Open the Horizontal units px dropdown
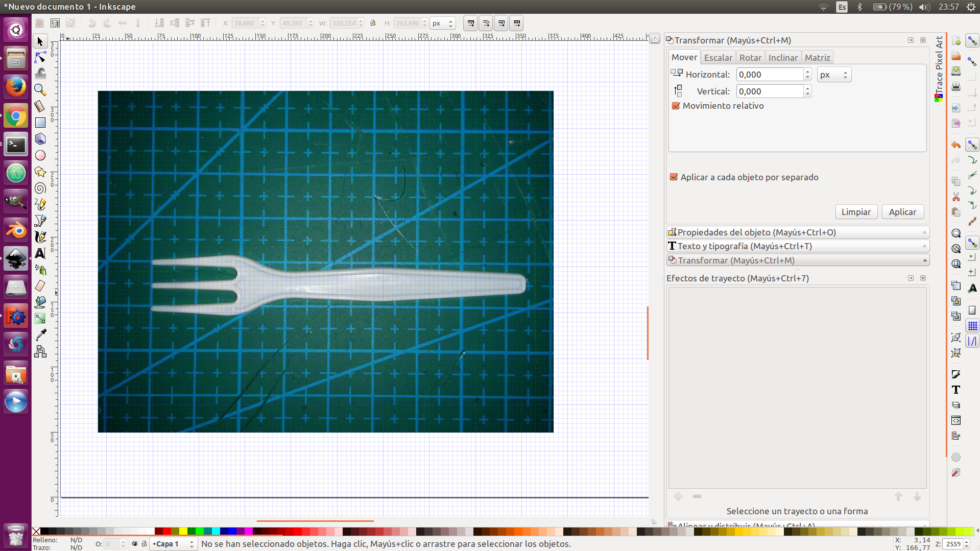The height and width of the screenshot is (551, 980). 833,75
